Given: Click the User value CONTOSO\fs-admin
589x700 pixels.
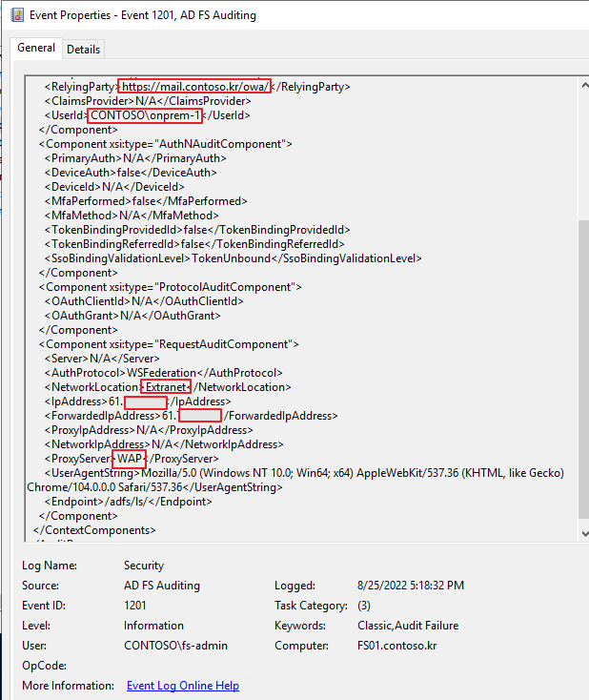Looking at the screenshot, I should (x=175, y=646).
